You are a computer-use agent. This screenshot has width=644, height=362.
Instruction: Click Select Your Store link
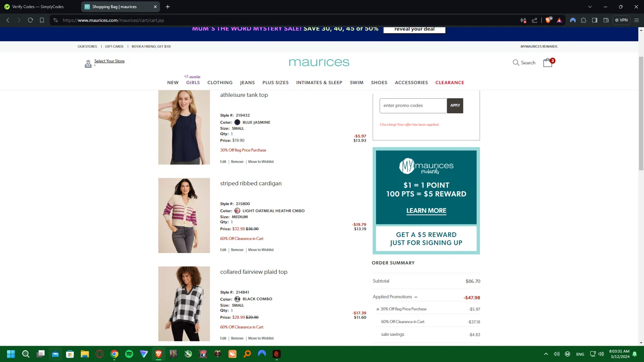tap(109, 61)
